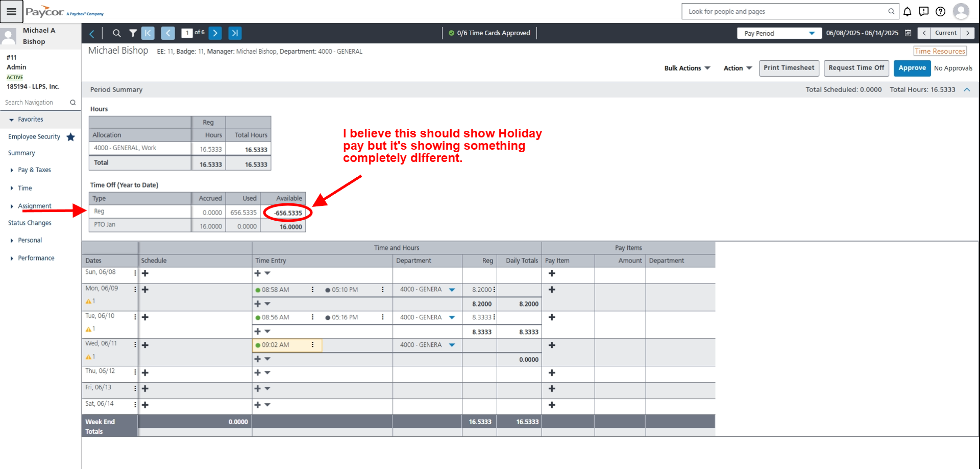Click the Look for people and pages field
The image size is (980, 469).
[x=786, y=11]
